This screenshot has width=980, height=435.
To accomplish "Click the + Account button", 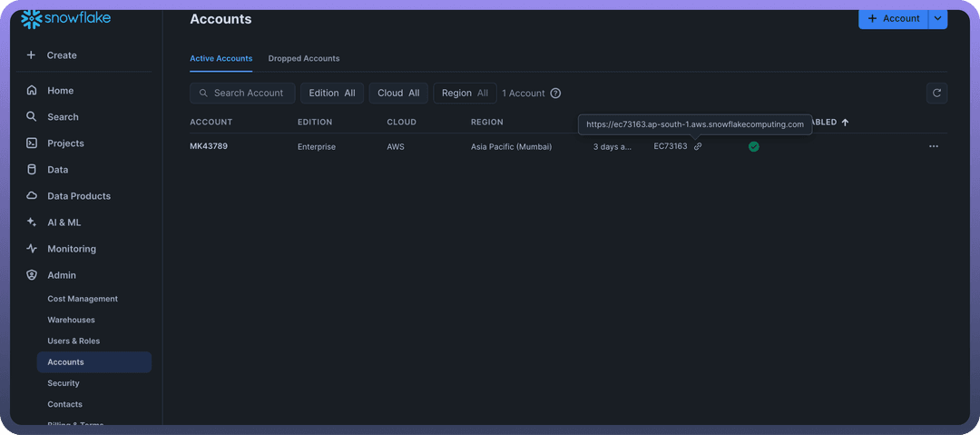I will pyautogui.click(x=893, y=18).
